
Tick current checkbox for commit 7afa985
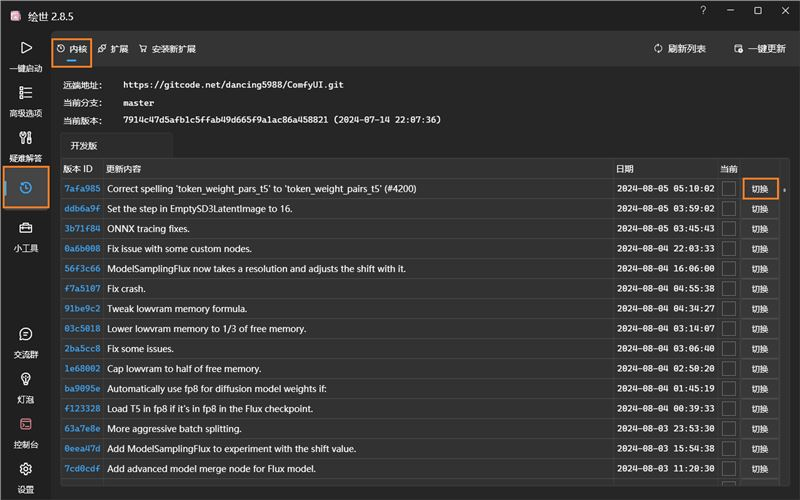729,188
